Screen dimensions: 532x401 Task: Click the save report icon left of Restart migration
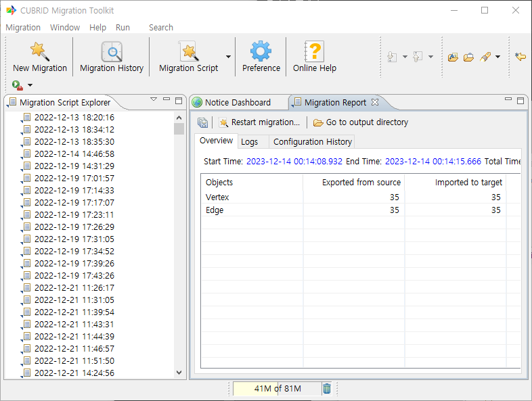(x=202, y=122)
